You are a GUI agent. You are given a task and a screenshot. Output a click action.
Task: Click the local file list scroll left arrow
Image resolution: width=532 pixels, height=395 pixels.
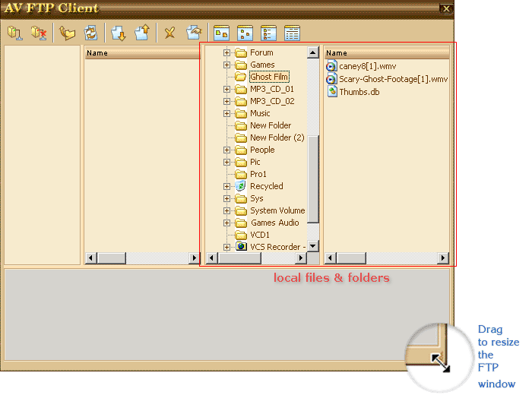click(330, 258)
